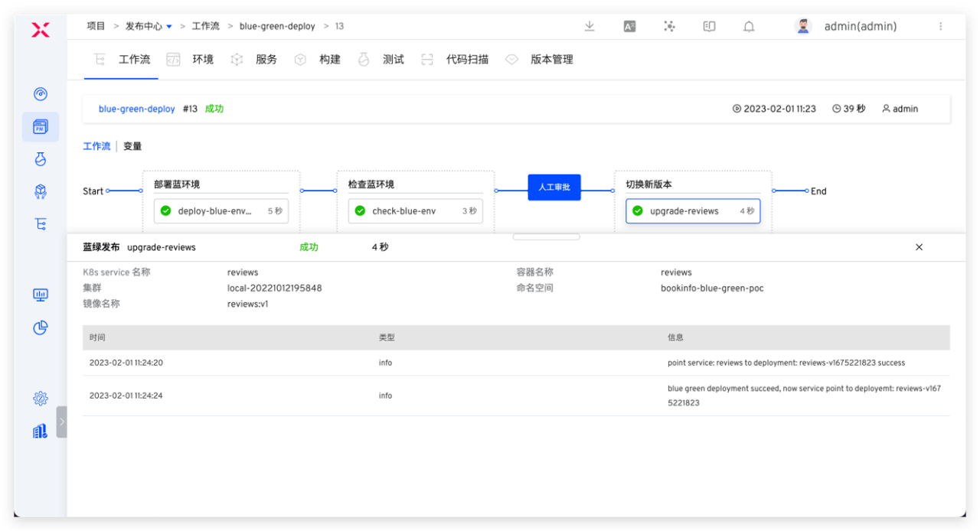The image size is (980, 531).
Task: Click the 人工审批 button
Action: pos(554,187)
